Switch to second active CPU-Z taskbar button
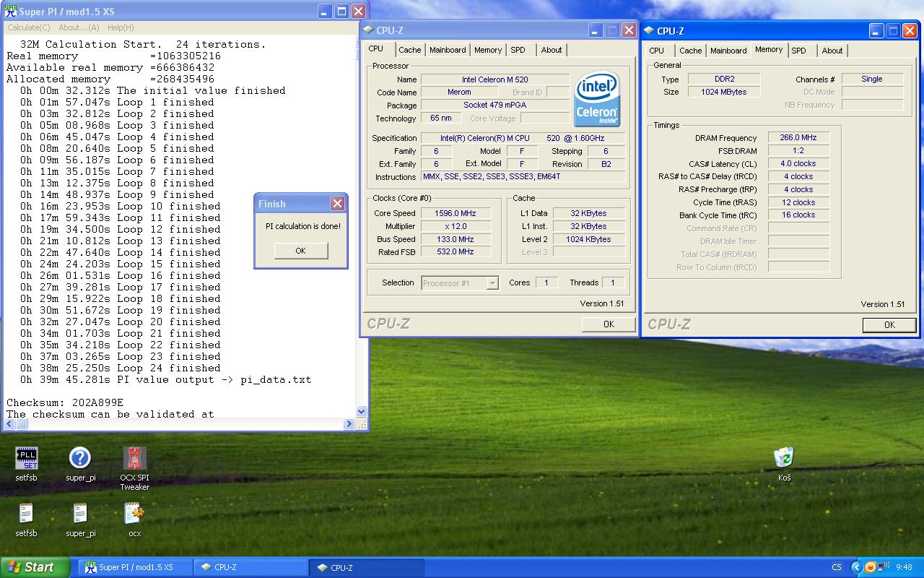 pos(367,568)
